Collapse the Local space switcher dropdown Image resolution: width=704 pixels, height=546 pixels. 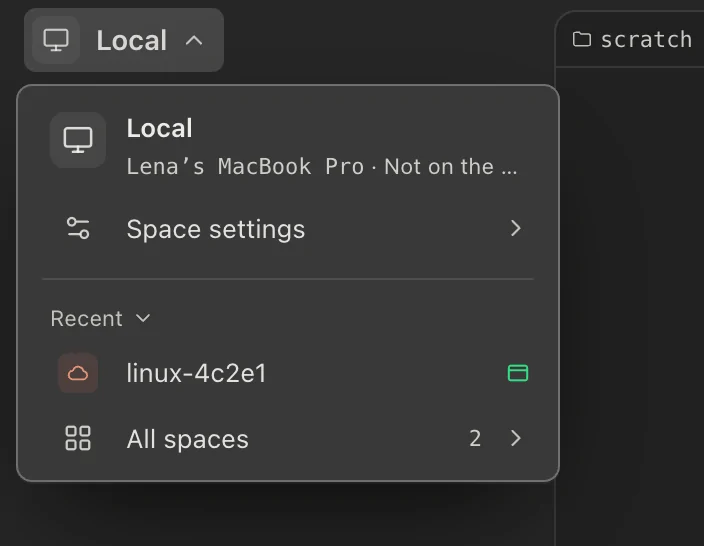coord(124,40)
